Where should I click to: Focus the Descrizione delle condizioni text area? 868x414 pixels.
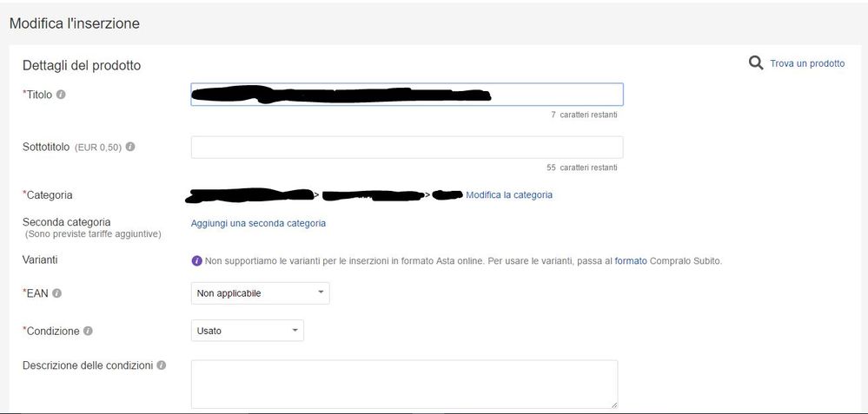(404, 384)
